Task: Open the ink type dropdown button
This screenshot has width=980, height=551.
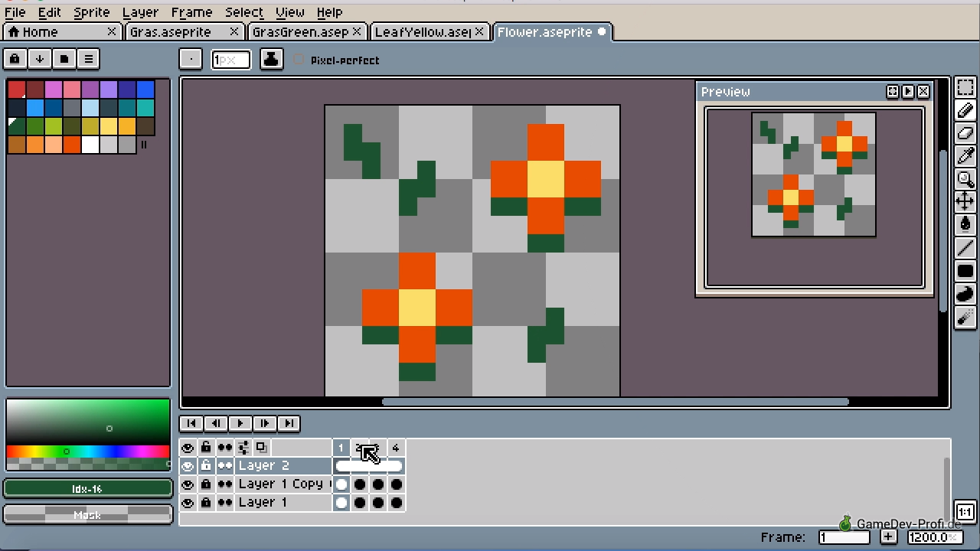Action: click(271, 59)
